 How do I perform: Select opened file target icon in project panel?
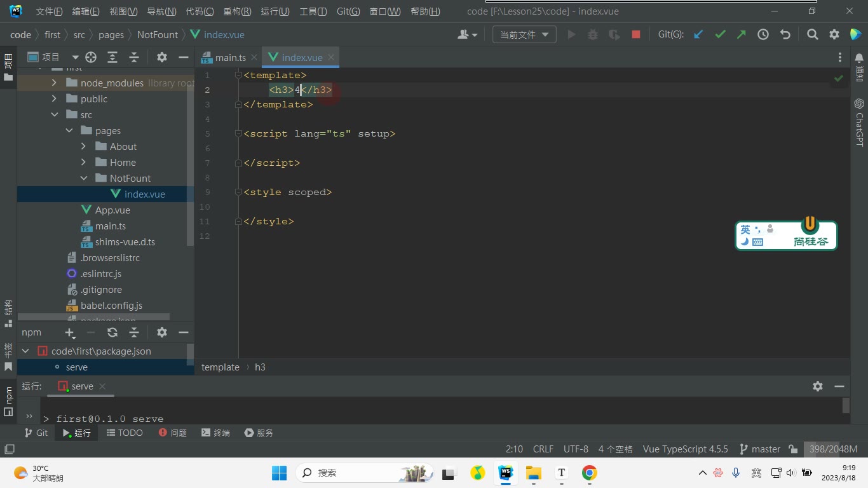[91, 57]
